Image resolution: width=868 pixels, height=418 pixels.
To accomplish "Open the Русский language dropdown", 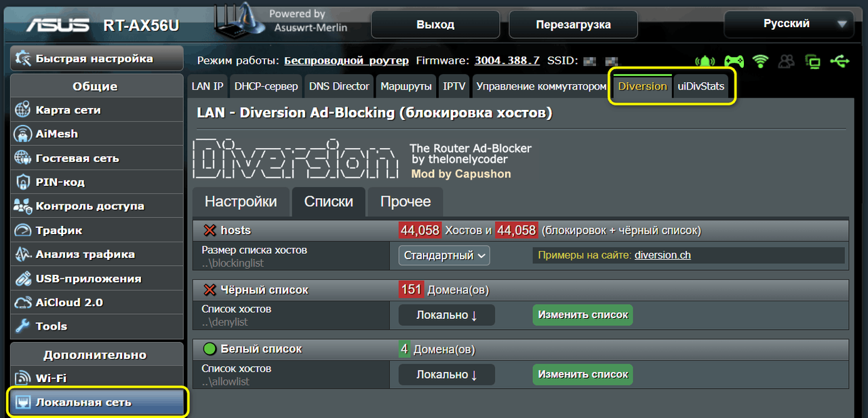I will click(789, 24).
